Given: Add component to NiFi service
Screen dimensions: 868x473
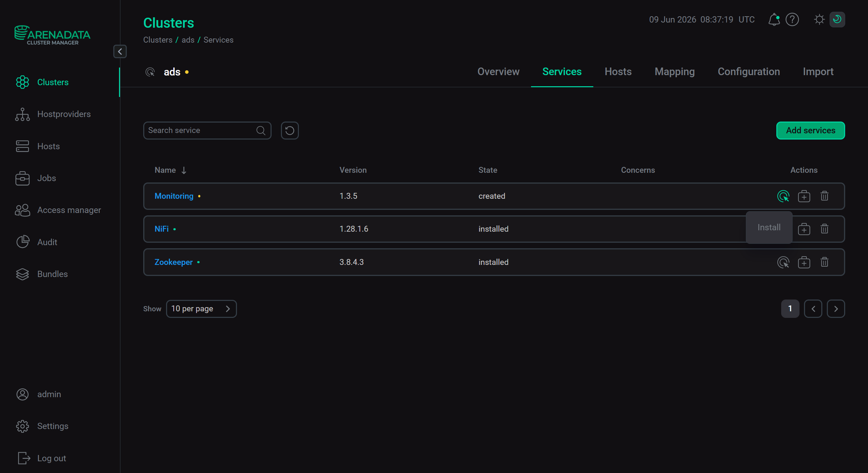Looking at the screenshot, I should tap(804, 229).
